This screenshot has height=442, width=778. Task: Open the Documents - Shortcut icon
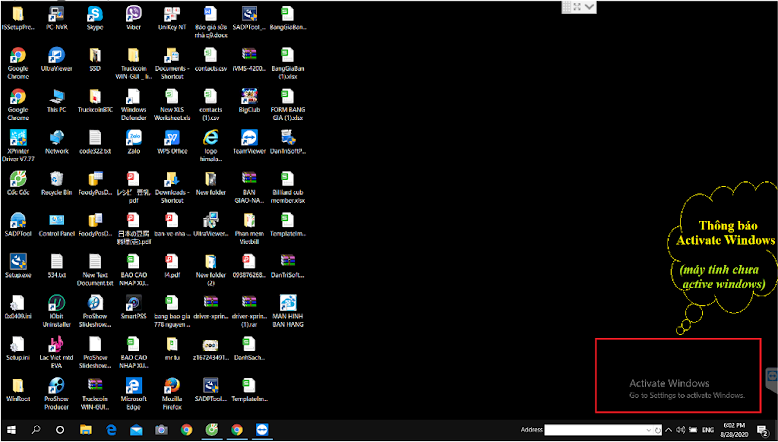click(x=172, y=63)
